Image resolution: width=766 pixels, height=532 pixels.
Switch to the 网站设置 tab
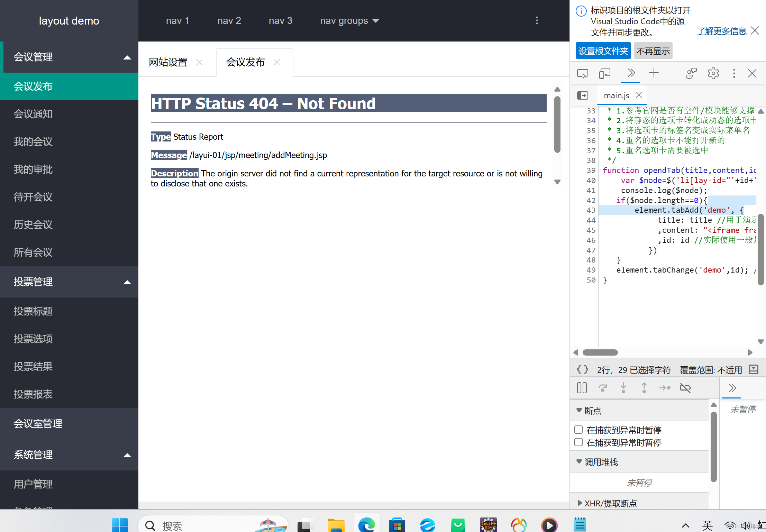pyautogui.click(x=168, y=62)
